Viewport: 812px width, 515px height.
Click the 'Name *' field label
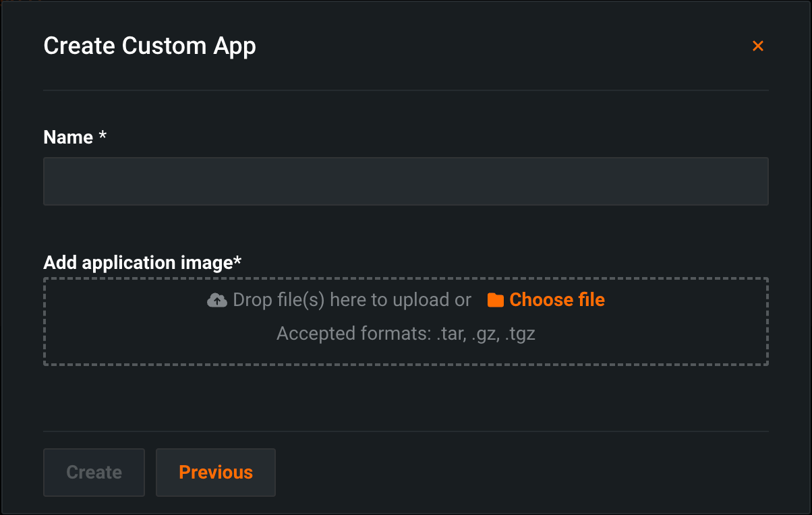(x=67, y=138)
